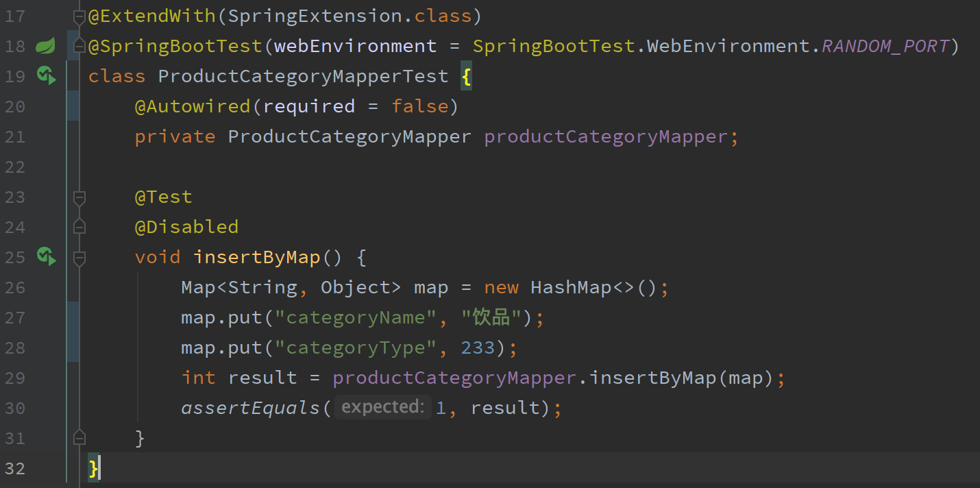Click the @Disabled annotation

tap(187, 227)
